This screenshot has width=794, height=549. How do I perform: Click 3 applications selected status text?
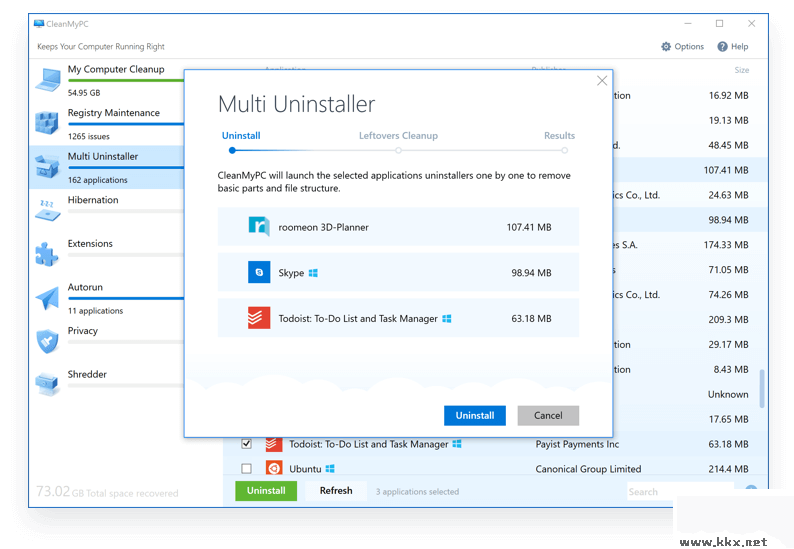click(x=417, y=491)
